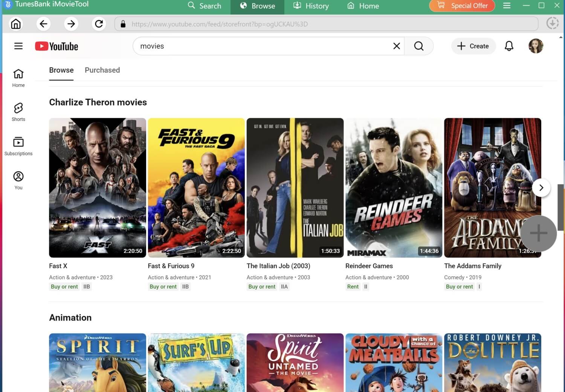This screenshot has height=392, width=565.
Task: Open the YouTube hamburger guide menu
Action: 18,46
